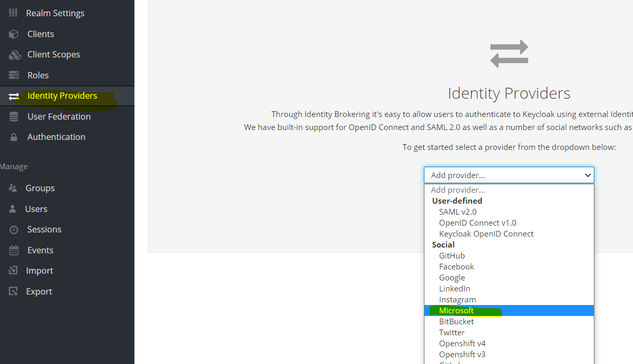Click the Events calendar icon
Viewport: 633px width, 364px height.
13,250
